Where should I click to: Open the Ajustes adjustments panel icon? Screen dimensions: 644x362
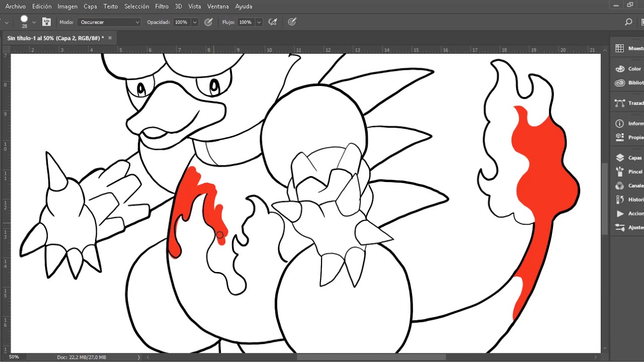(620, 228)
